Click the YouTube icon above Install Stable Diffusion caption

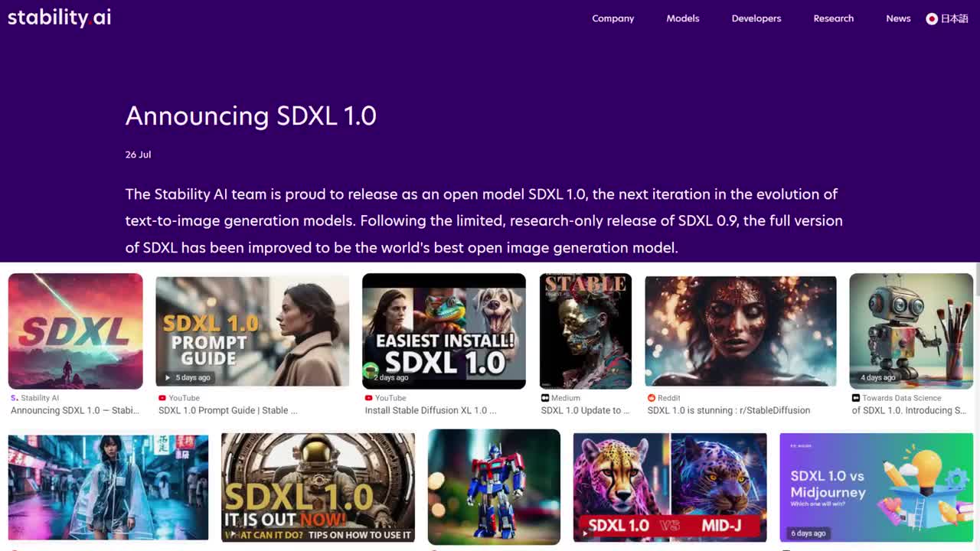click(369, 398)
